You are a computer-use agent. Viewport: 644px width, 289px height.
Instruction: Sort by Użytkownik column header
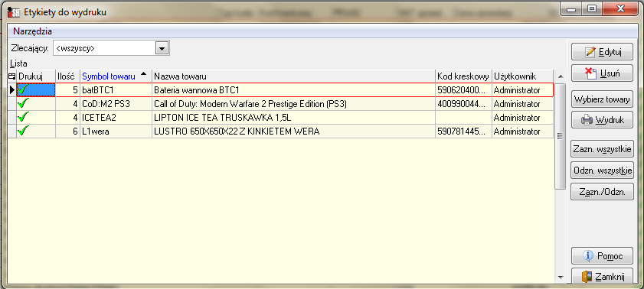coord(523,76)
